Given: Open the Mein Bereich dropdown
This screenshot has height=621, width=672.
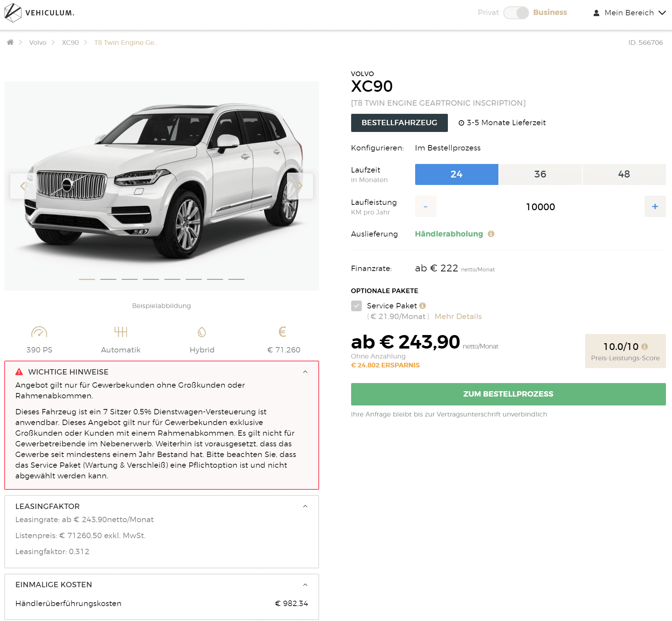Looking at the screenshot, I should [629, 13].
